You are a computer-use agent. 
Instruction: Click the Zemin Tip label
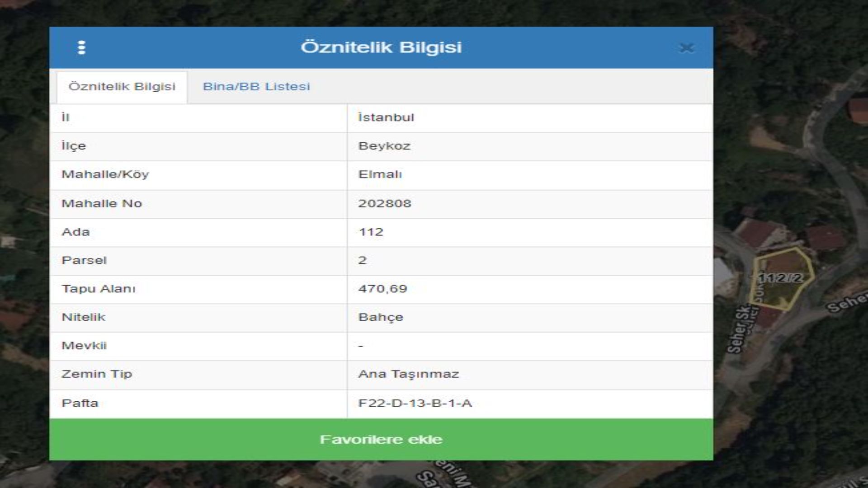tap(97, 374)
